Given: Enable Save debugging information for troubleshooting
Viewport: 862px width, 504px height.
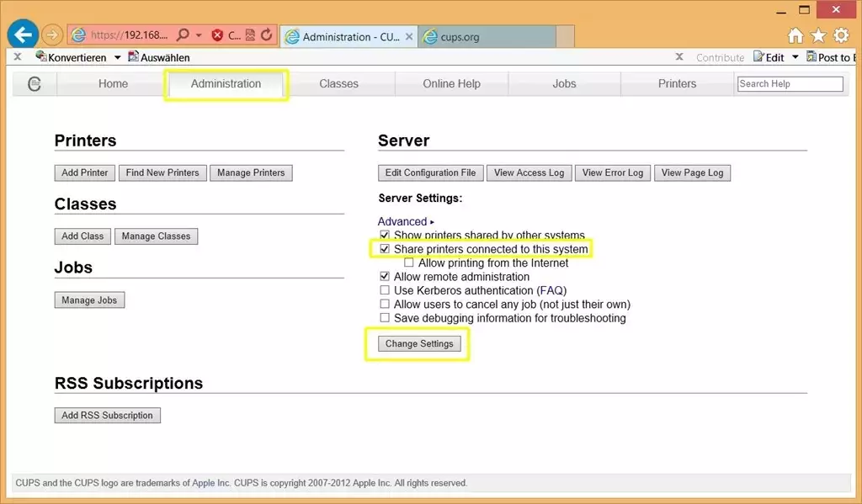Looking at the screenshot, I should 385,318.
